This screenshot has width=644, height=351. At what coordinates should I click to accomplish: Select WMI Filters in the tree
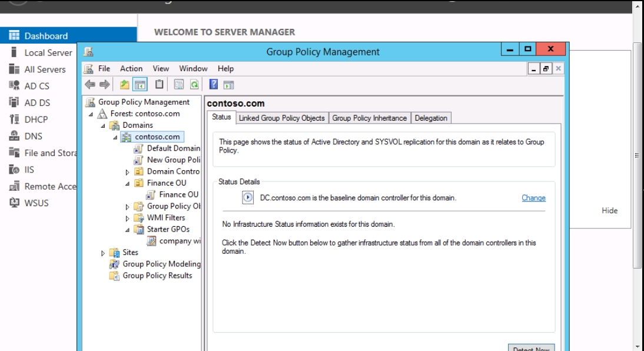pos(166,218)
